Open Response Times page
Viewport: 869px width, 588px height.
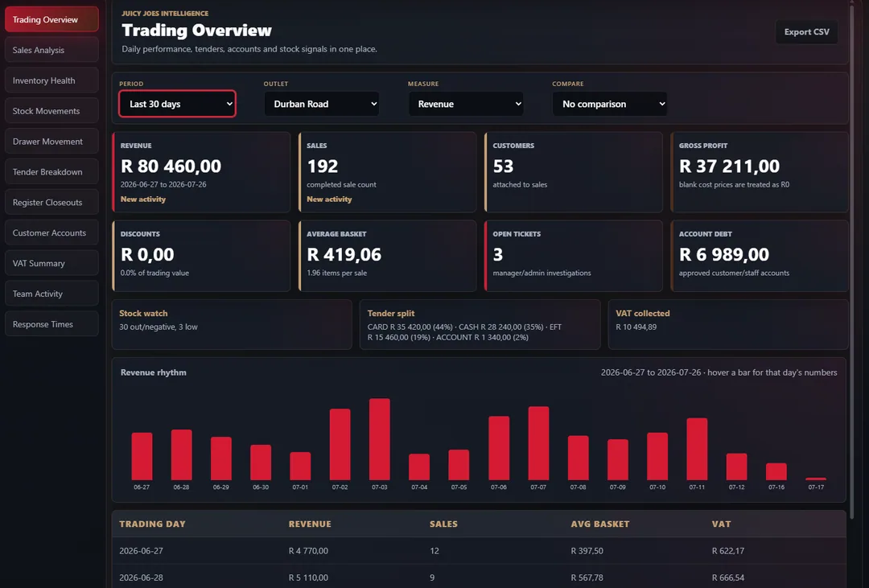[51, 324]
